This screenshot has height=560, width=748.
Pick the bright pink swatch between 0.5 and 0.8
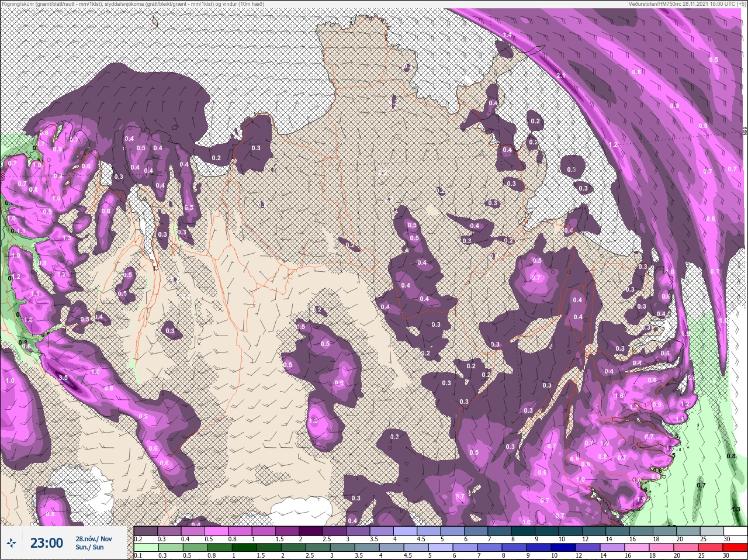(x=217, y=531)
